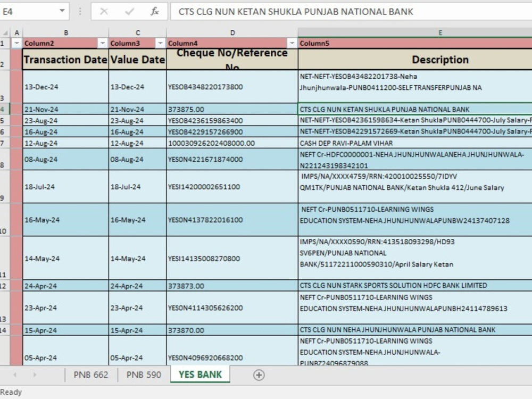Select value date cell 15-Apr-24
Viewport: 532px width, 399px height.
(x=138, y=330)
